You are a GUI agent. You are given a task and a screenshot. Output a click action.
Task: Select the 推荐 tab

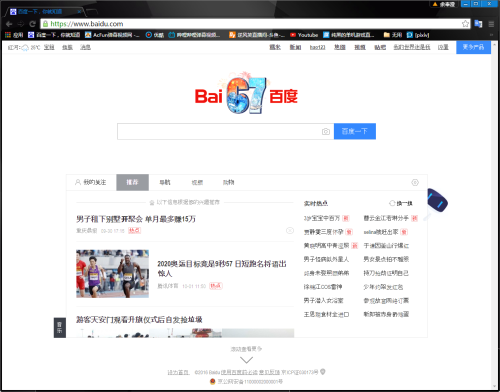pos(132,182)
